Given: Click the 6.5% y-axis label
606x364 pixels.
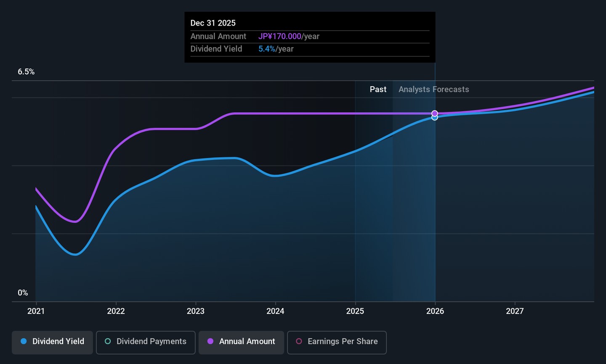Looking at the screenshot, I should point(26,72).
